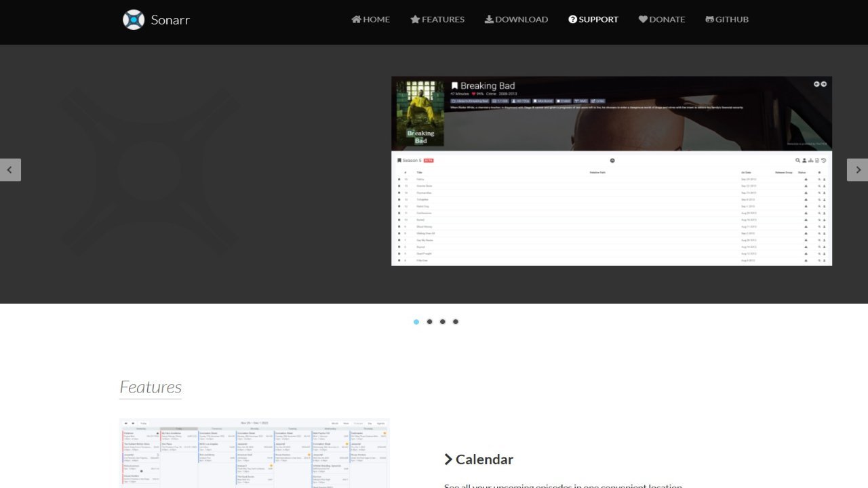Click the Calendar feature heading

479,460
